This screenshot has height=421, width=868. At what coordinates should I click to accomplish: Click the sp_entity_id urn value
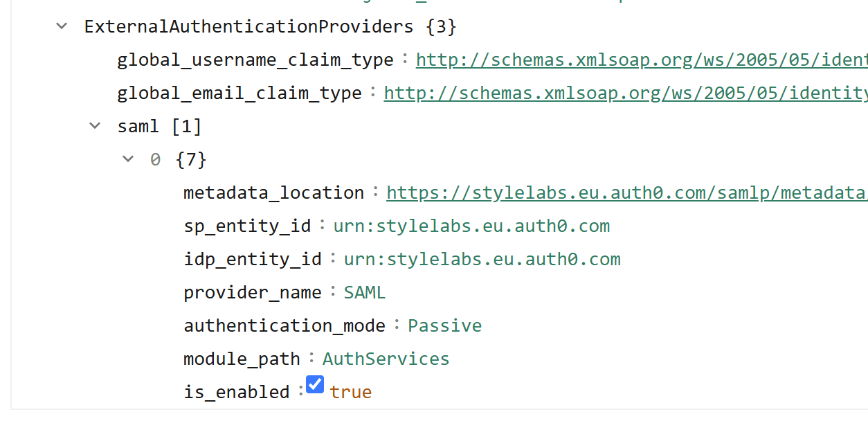pos(471,226)
